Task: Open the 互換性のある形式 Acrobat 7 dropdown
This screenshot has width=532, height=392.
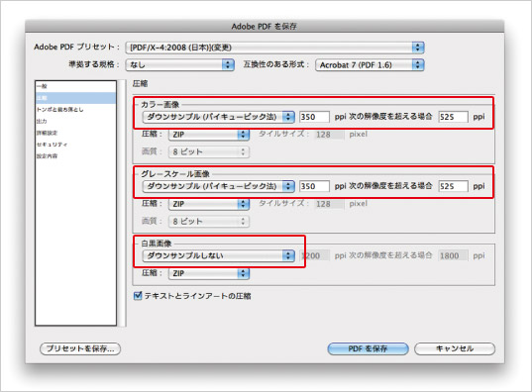Action: tap(370, 64)
